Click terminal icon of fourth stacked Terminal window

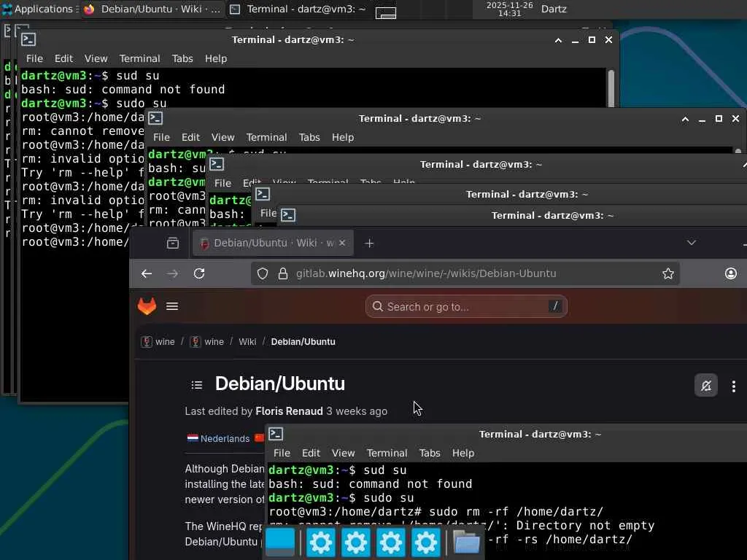(263, 194)
